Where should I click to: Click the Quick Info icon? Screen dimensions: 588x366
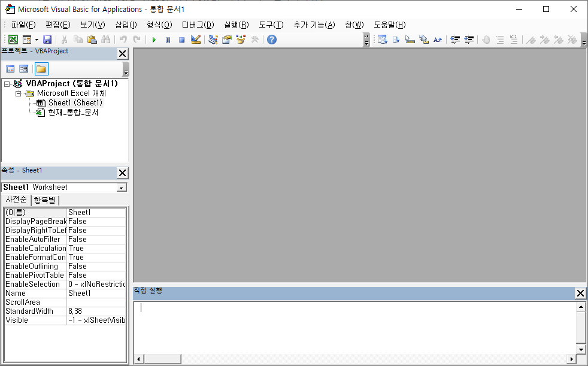[410, 40]
